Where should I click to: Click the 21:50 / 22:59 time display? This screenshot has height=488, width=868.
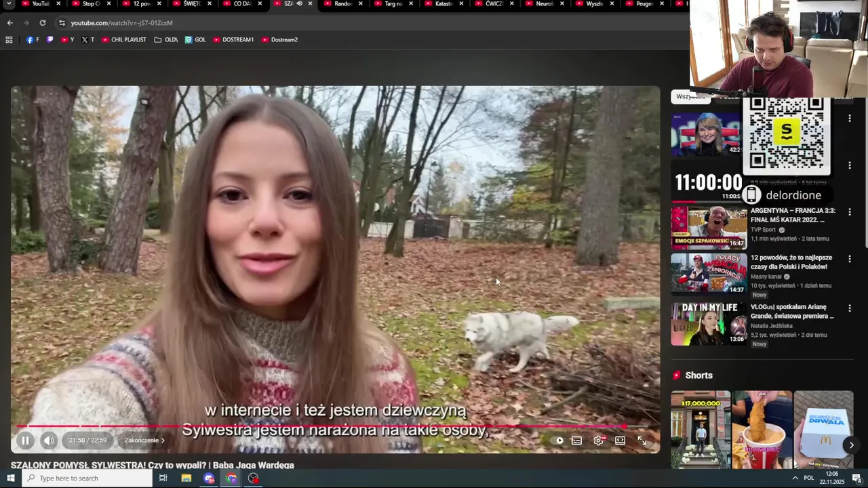pyautogui.click(x=87, y=441)
